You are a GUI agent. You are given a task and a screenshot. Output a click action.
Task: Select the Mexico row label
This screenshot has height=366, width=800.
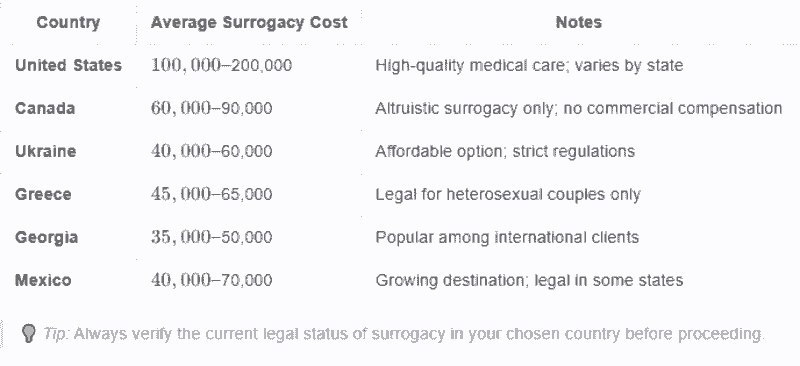[x=43, y=280]
